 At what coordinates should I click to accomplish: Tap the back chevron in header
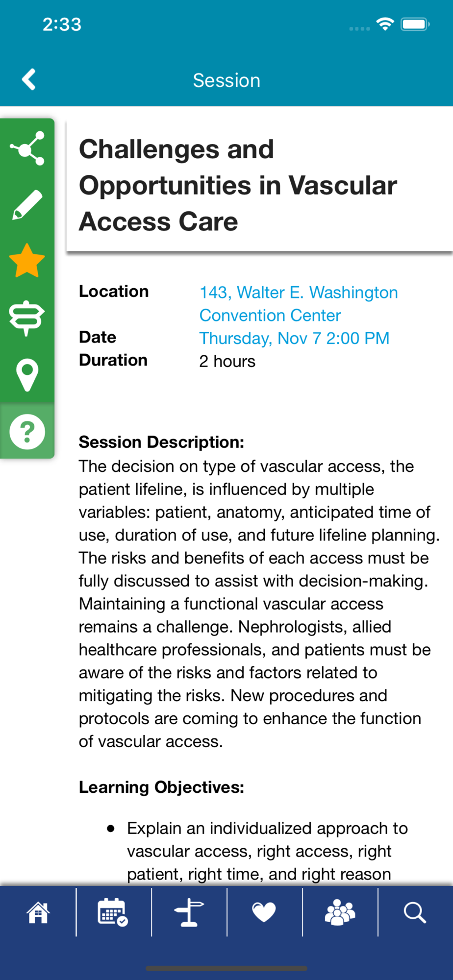[29, 79]
